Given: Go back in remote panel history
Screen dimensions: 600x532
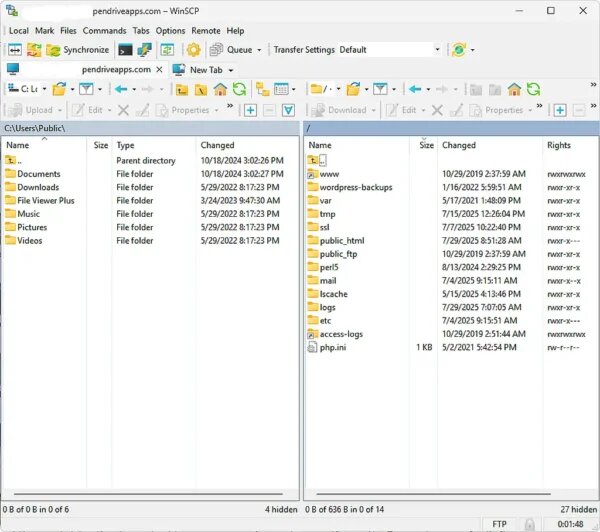Looking at the screenshot, I should coord(415,90).
